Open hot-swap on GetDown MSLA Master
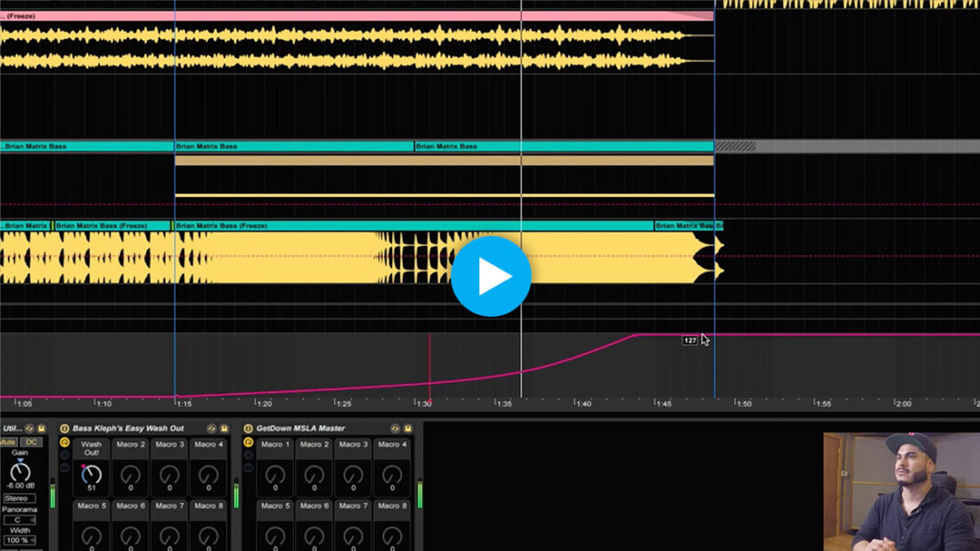Screen dimensions: 980x551 coord(395,428)
